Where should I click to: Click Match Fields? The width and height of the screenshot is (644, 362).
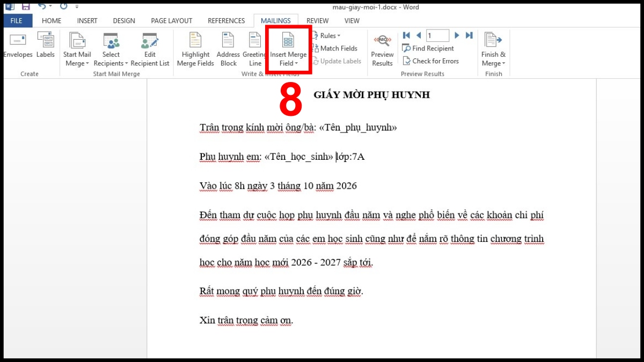[x=334, y=48]
